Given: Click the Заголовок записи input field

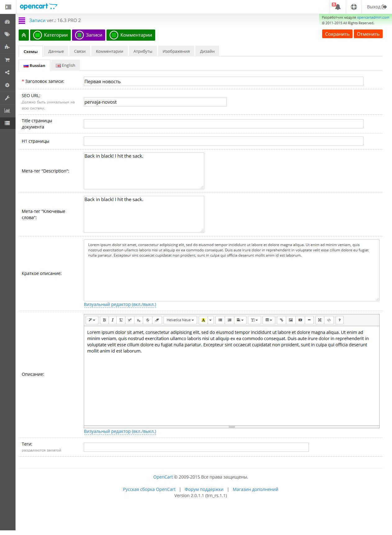Looking at the screenshot, I should pos(223,81).
